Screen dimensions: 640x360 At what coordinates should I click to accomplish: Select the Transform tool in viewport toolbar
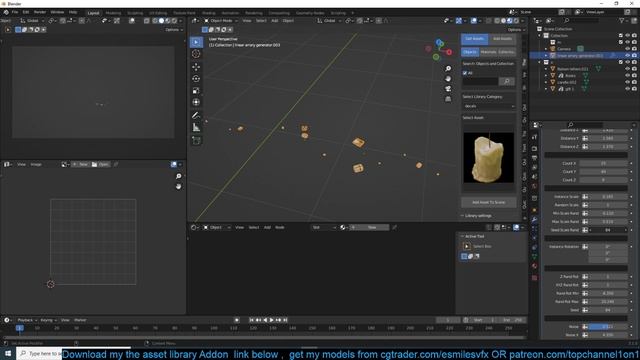[x=196, y=102]
